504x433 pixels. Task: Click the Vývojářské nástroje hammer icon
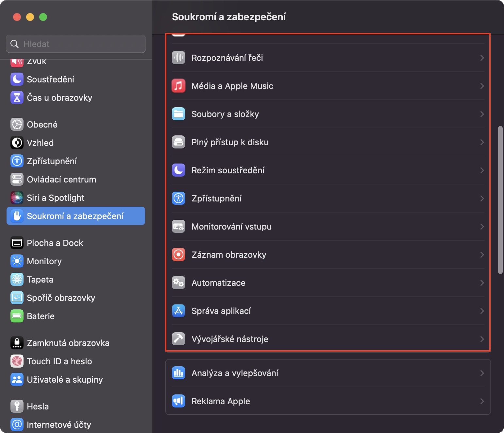point(178,339)
